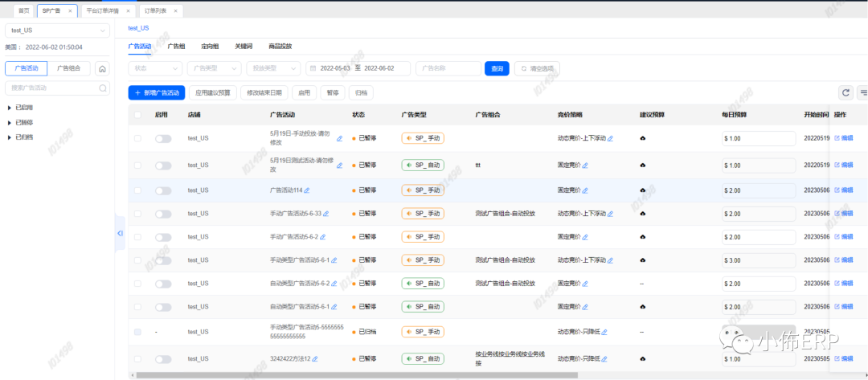Open the 状态 filter dropdown
The height and width of the screenshot is (380, 868).
click(x=154, y=69)
